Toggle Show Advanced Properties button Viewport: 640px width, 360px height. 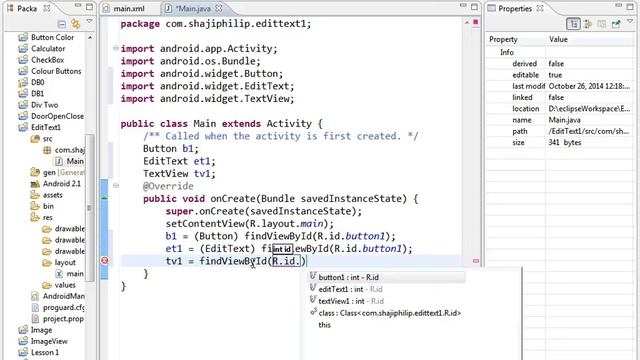click(588, 24)
